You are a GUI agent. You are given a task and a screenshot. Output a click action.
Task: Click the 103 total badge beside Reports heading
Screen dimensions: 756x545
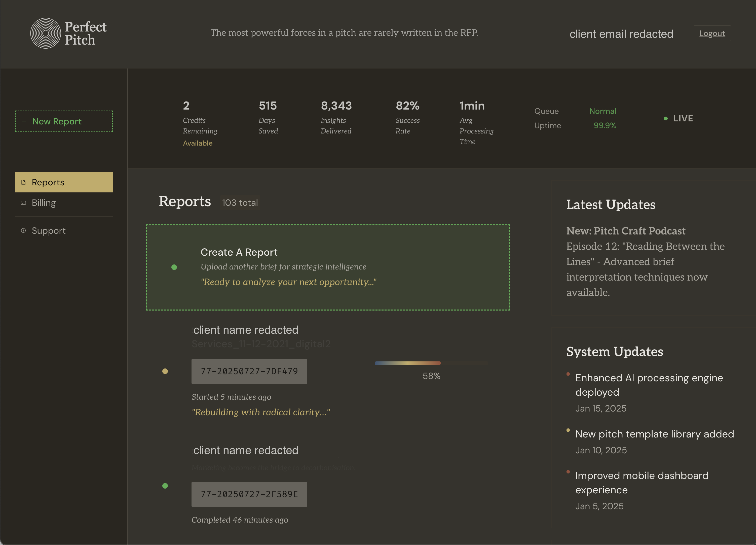pyautogui.click(x=240, y=202)
